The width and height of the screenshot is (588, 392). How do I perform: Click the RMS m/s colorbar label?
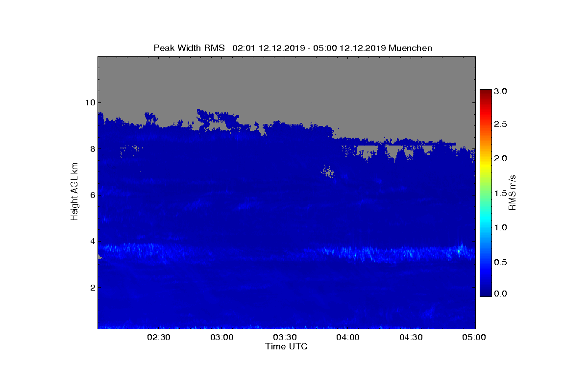point(513,192)
